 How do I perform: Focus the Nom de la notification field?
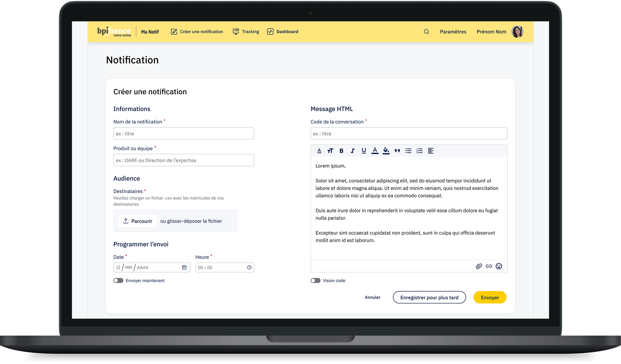click(184, 133)
